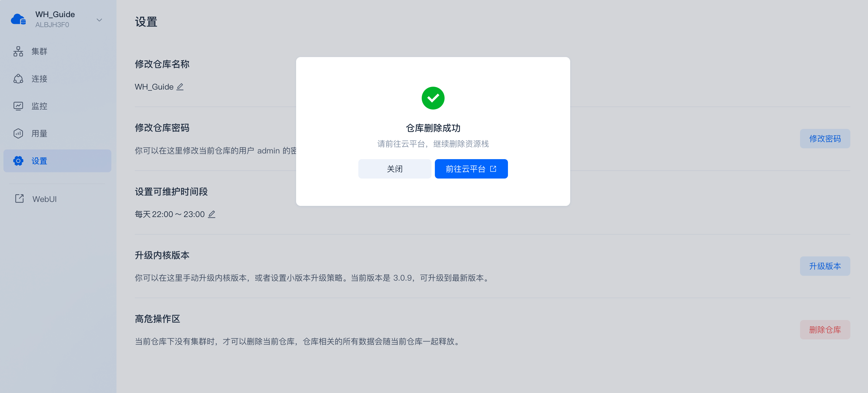The height and width of the screenshot is (393, 868).
Task: Click the warehouse ID ALBJH3F0
Action: [x=52, y=25]
